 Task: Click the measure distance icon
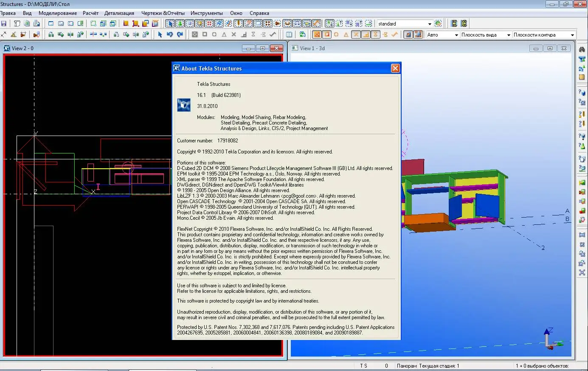coord(4,34)
